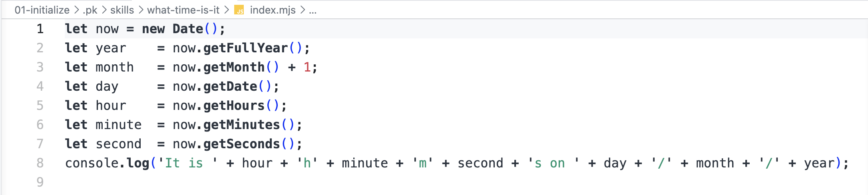Select the .pk breadcrumb segment
This screenshot has height=195, width=868.
tap(90, 10)
